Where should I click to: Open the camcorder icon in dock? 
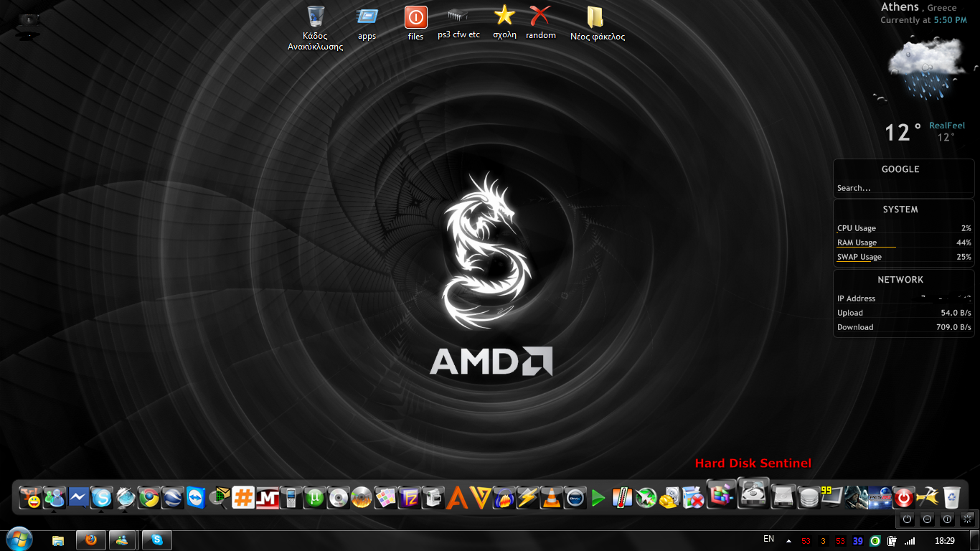coord(433,497)
